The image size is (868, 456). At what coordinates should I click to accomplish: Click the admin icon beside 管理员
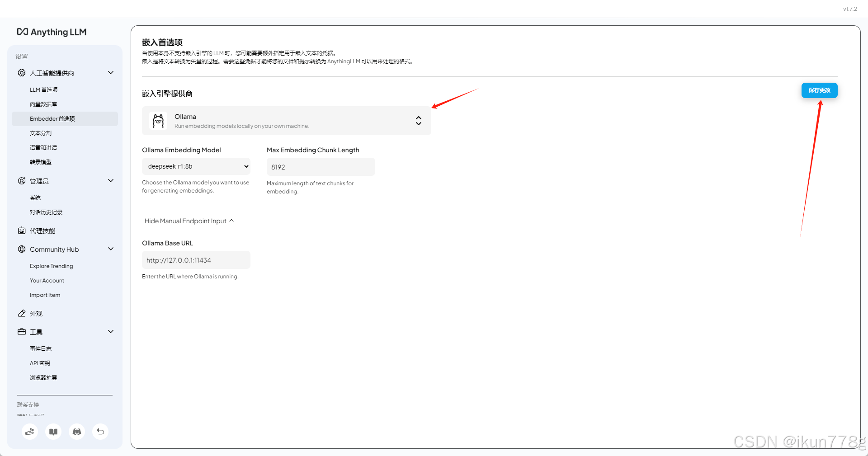click(22, 181)
